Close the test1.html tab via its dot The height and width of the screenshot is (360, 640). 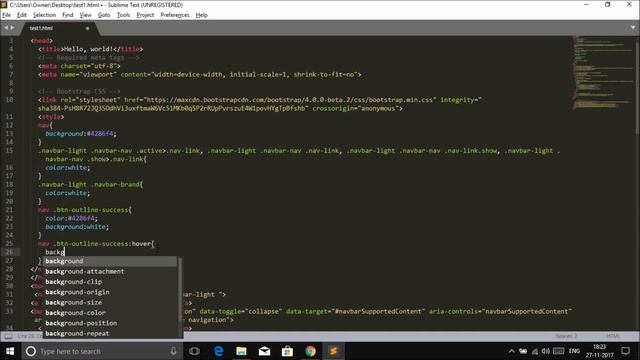[87, 29]
